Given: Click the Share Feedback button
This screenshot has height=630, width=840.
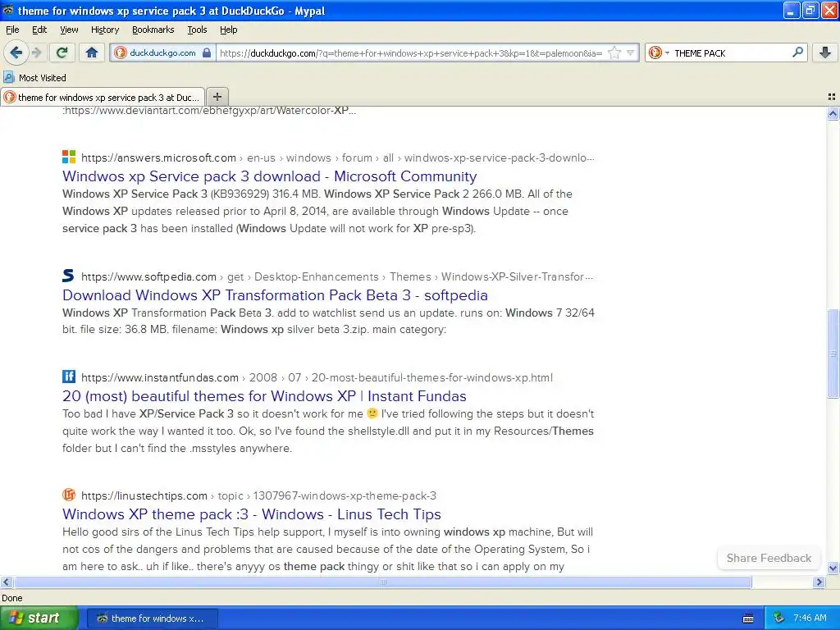Looking at the screenshot, I should 769,558.
